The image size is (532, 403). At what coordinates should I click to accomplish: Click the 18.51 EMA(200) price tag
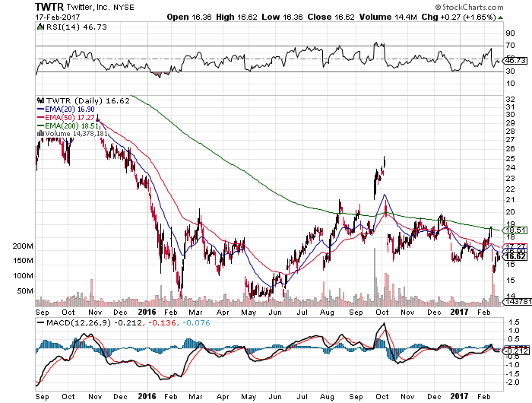click(x=515, y=230)
